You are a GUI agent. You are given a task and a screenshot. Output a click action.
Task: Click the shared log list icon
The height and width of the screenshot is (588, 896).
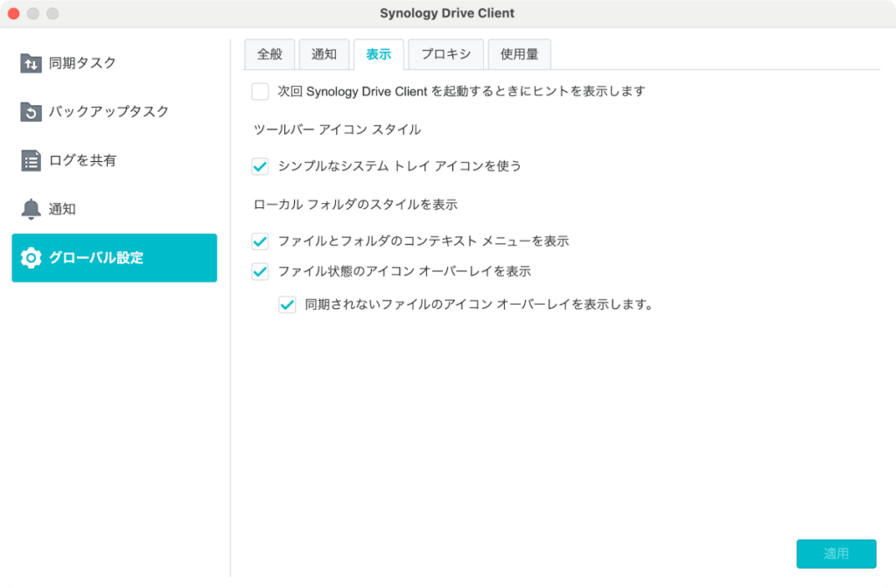(31, 161)
